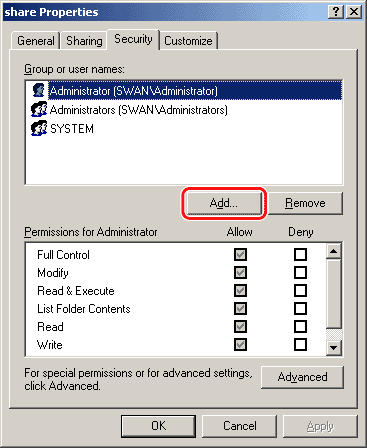Switch to the General tab
367x448 pixels.
tap(36, 41)
